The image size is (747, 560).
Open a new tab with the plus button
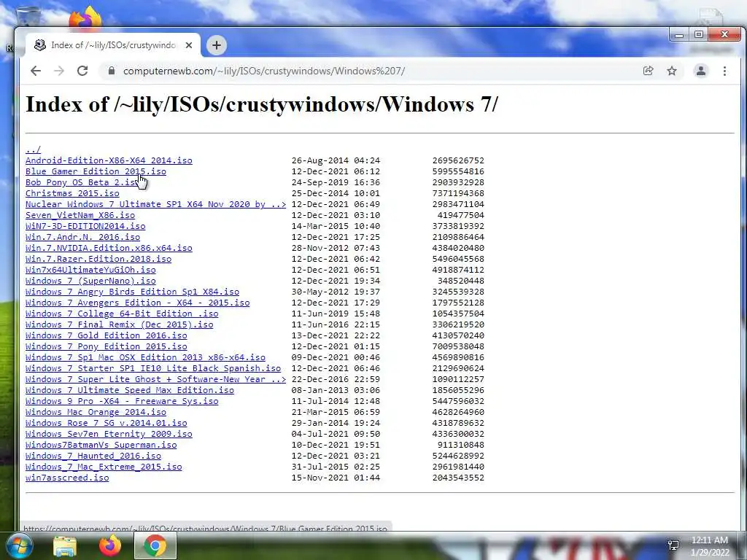(x=217, y=45)
